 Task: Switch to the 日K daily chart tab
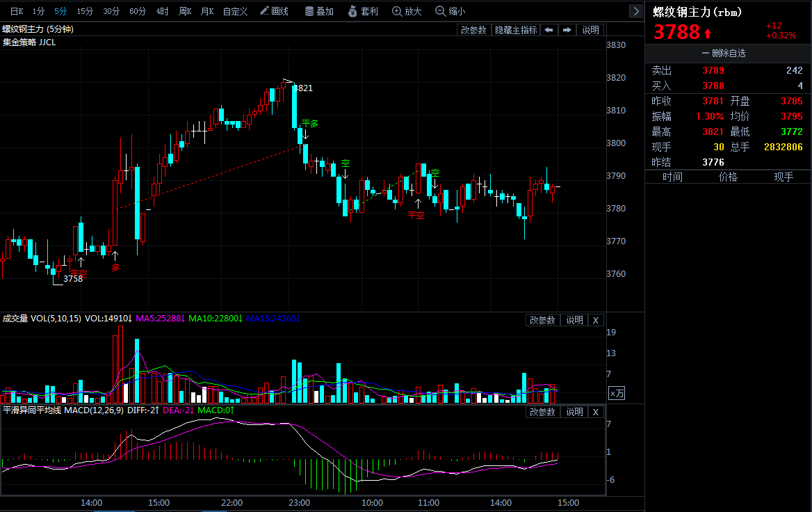[x=16, y=11]
